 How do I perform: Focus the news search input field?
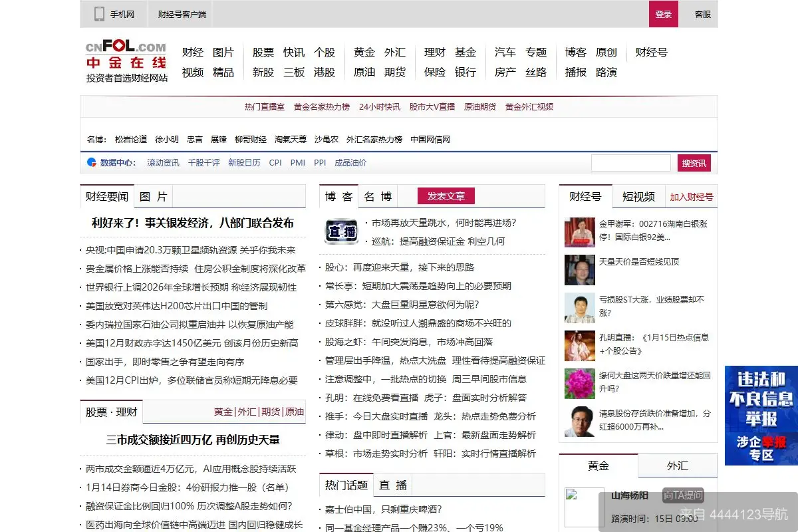point(631,163)
